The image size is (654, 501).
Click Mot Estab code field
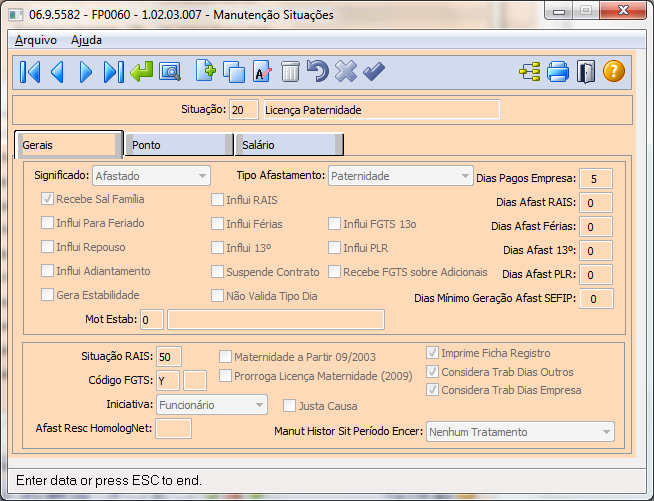click(151, 320)
